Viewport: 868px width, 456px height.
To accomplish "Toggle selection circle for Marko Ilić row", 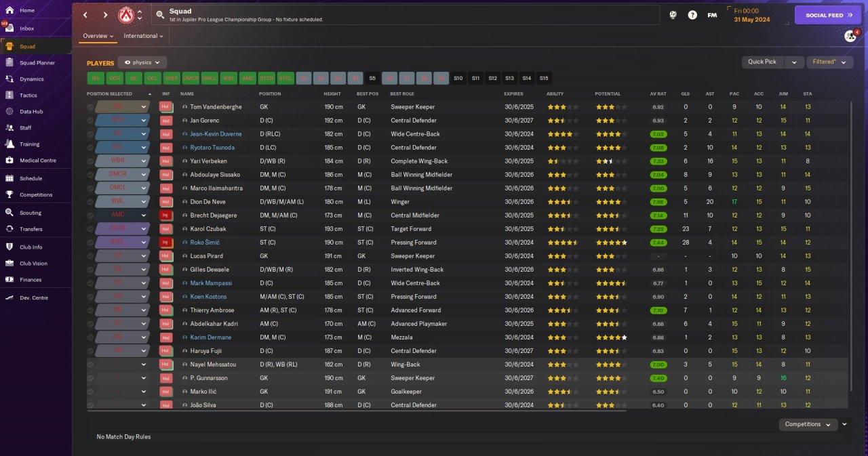I will tap(91, 391).
